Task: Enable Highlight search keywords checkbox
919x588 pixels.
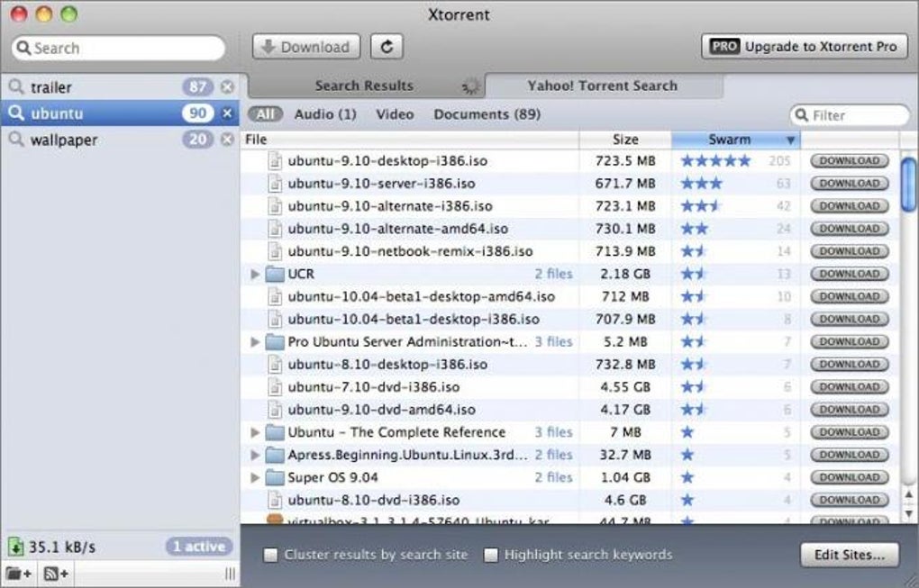Action: click(x=490, y=555)
